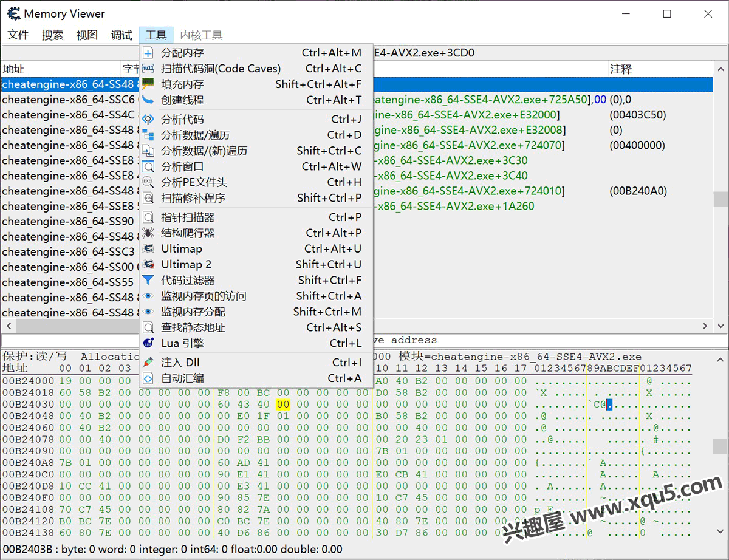Choose 指针扫描器 menu entry
Viewport: 729px width, 560px height.
[x=256, y=217]
